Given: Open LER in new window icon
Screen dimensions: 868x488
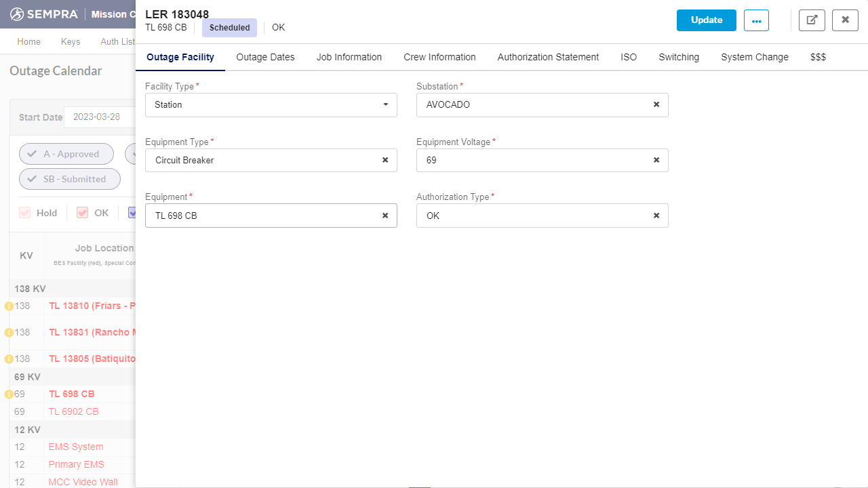Looking at the screenshot, I should click(812, 20).
